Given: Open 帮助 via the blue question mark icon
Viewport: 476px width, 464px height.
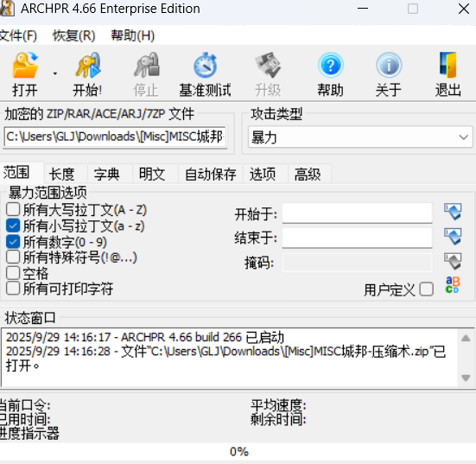Looking at the screenshot, I should (331, 66).
